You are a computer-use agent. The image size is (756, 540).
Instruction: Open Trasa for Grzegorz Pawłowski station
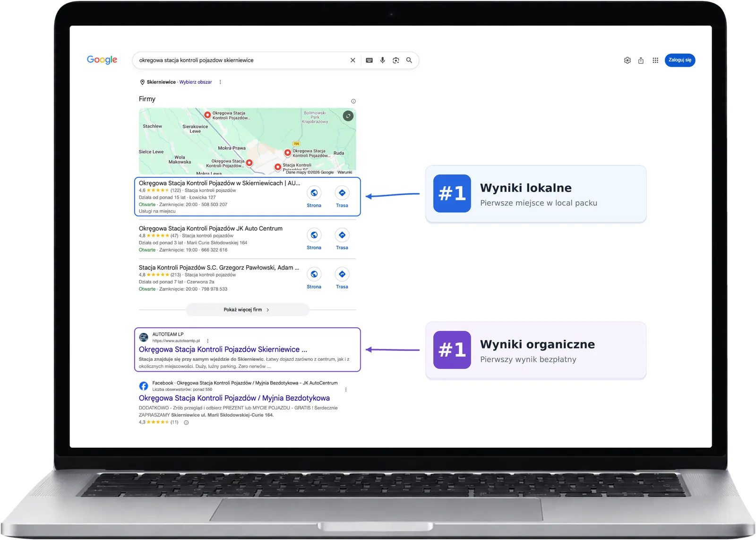click(342, 278)
